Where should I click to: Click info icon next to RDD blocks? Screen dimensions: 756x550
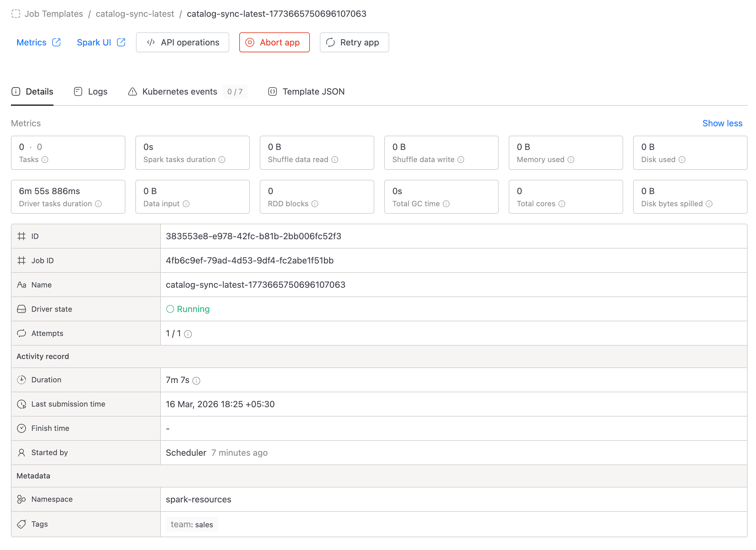tap(315, 204)
